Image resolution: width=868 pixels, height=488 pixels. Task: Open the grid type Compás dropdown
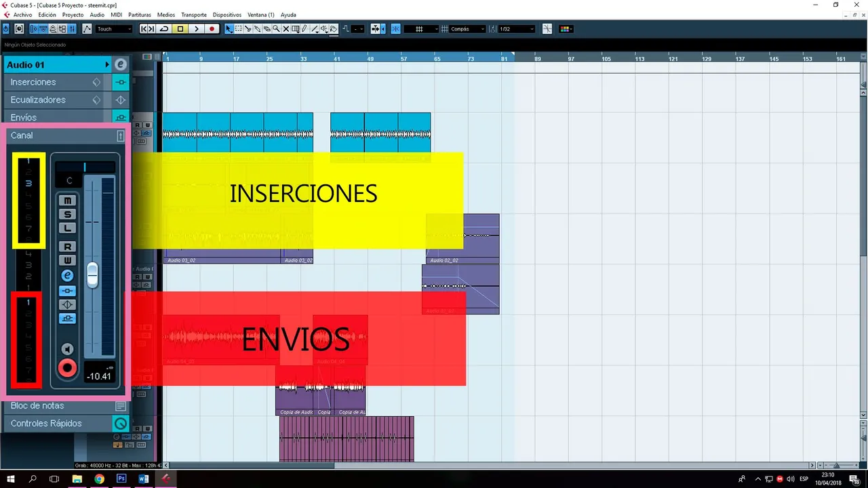click(x=468, y=28)
